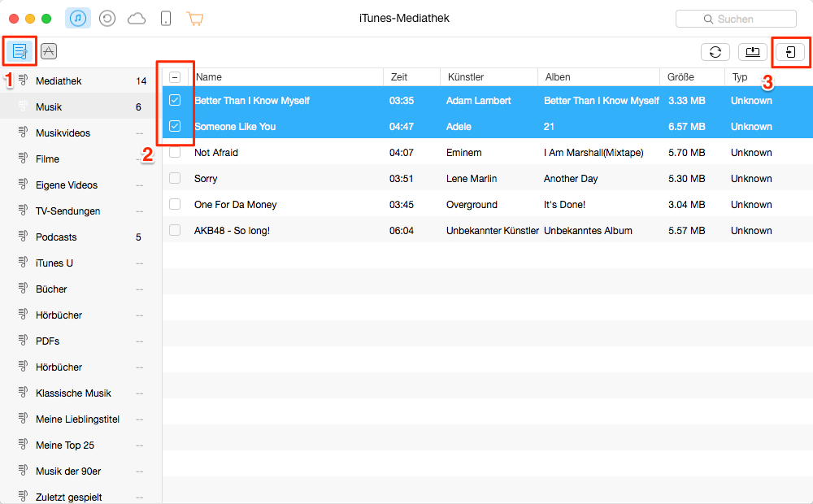
Task: Switch to the device phone icon
Action: (x=165, y=20)
